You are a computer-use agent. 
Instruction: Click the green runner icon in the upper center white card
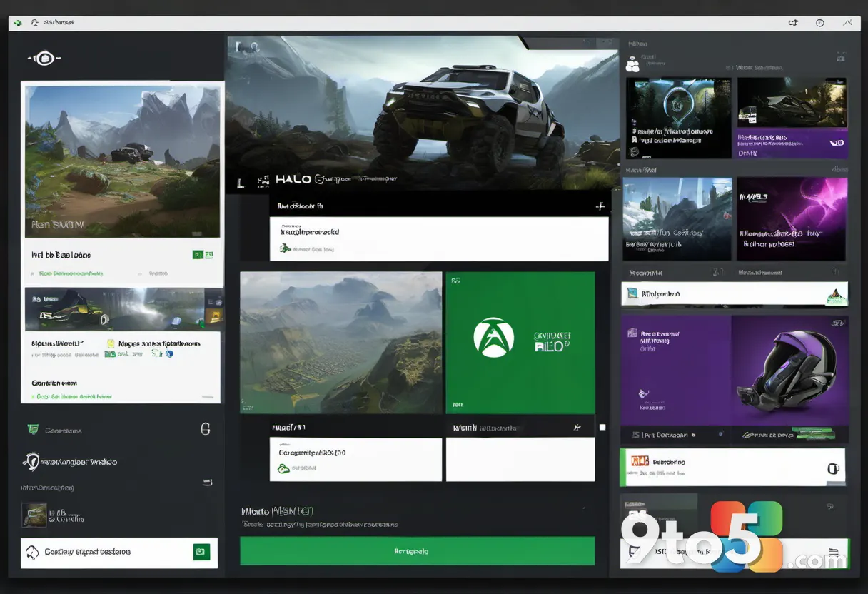285,248
